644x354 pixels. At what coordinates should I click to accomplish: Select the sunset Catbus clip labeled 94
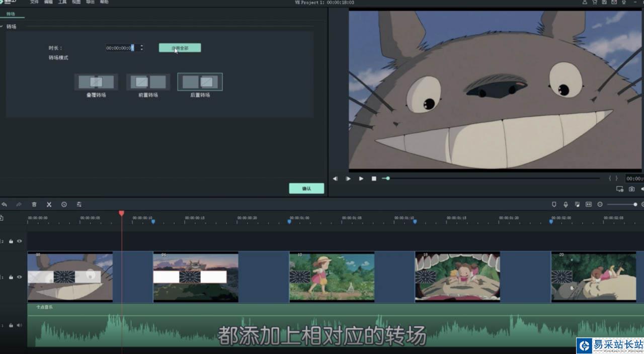pyautogui.click(x=196, y=277)
